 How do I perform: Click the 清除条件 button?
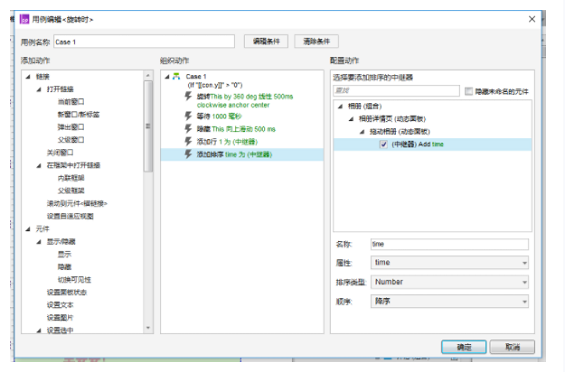pyautogui.click(x=316, y=41)
